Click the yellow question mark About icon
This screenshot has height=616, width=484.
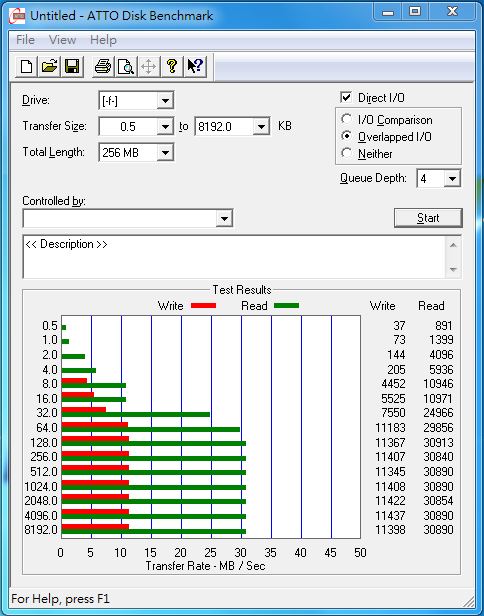pos(172,66)
